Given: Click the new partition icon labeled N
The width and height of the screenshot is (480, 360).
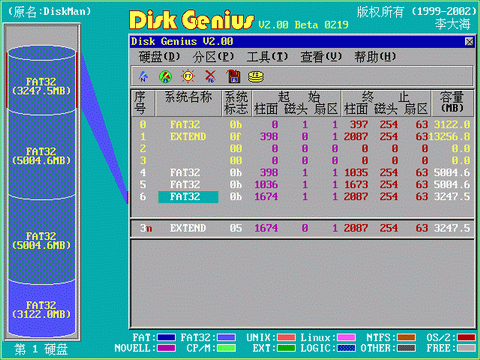Looking at the screenshot, I should click(143, 77).
